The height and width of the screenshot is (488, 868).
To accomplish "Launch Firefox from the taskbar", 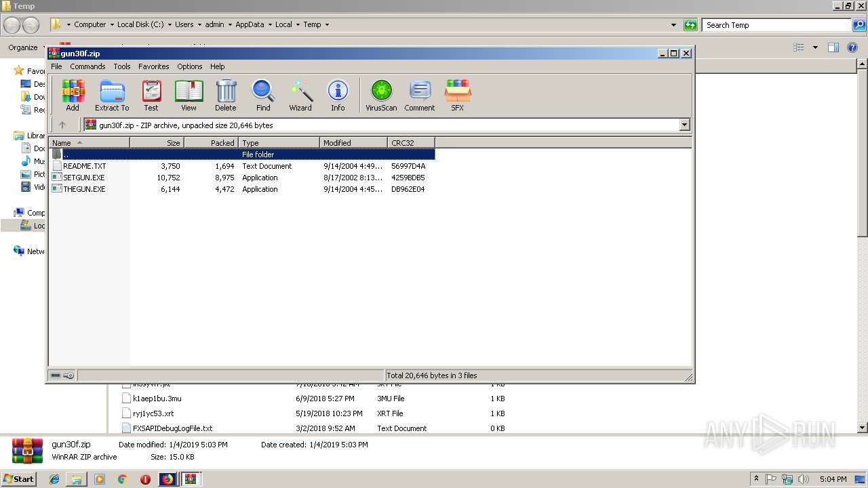I will (x=167, y=479).
